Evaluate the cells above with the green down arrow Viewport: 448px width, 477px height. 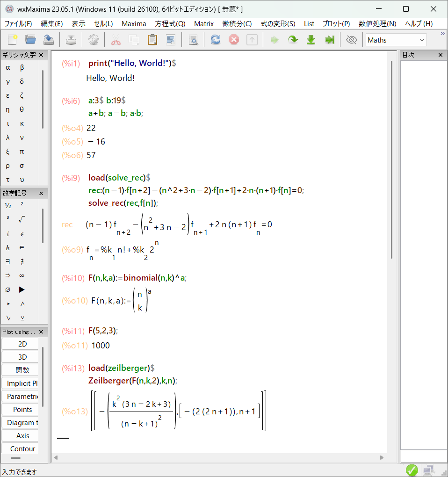(311, 40)
